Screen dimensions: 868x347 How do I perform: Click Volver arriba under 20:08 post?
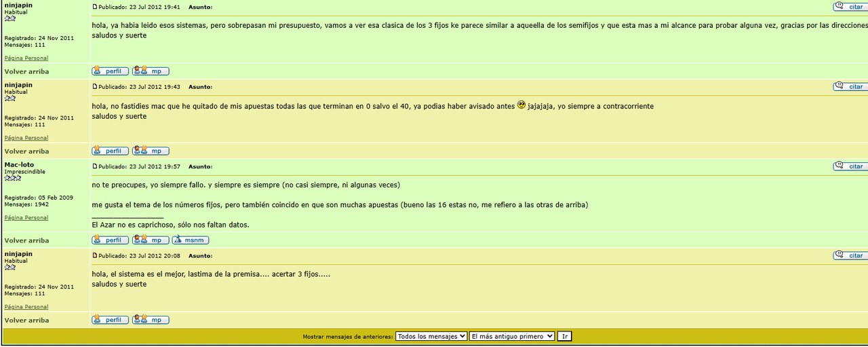pyautogui.click(x=26, y=320)
